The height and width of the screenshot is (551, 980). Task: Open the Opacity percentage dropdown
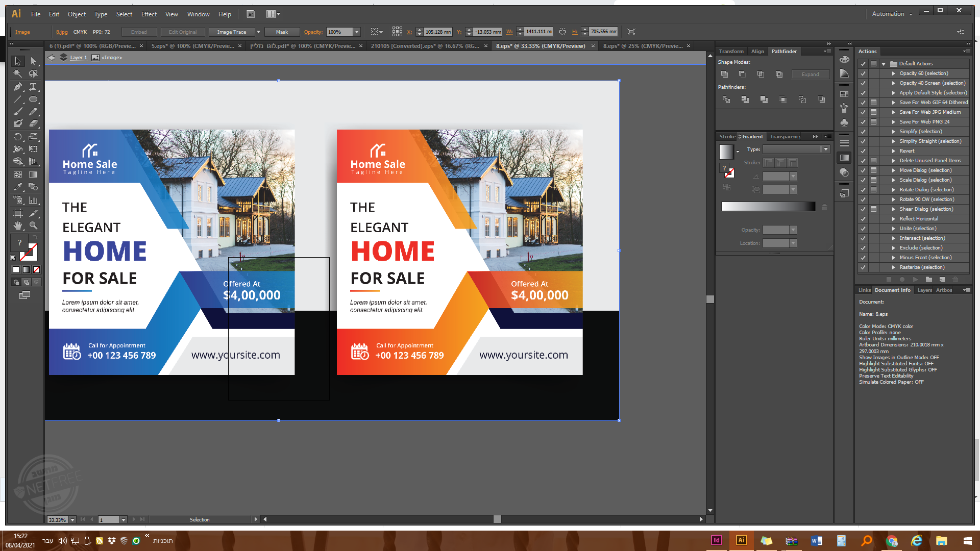357,32
